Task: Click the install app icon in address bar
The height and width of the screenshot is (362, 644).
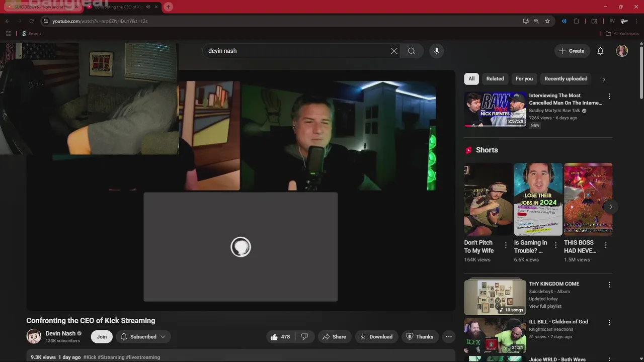Action: click(526, 21)
